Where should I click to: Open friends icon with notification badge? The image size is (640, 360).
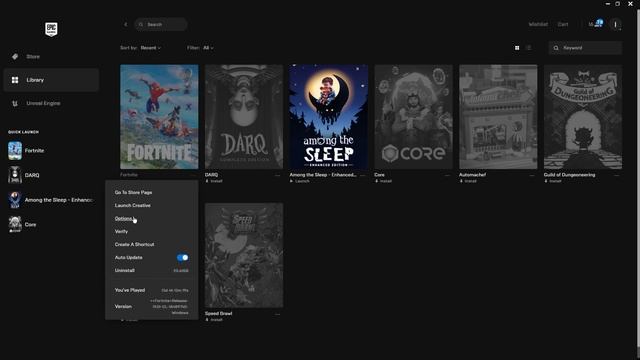point(596,24)
